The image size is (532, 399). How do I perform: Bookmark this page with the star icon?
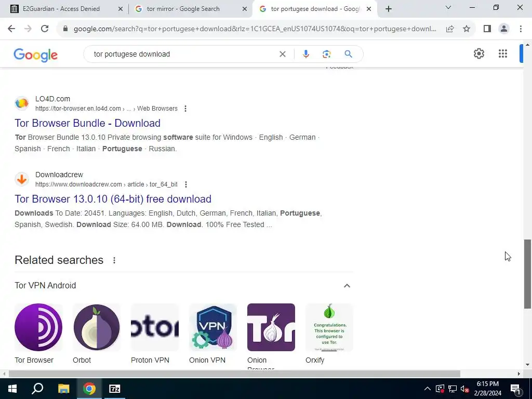coord(467,29)
